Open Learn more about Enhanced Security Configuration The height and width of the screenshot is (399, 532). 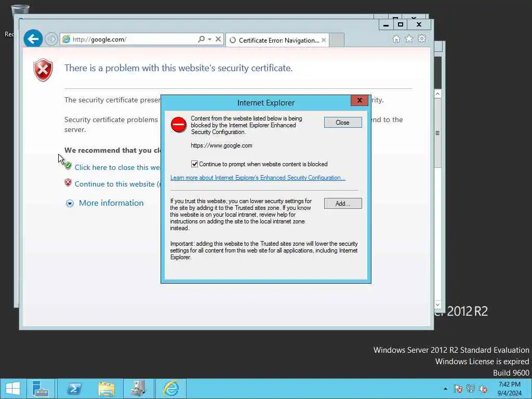coord(258,178)
